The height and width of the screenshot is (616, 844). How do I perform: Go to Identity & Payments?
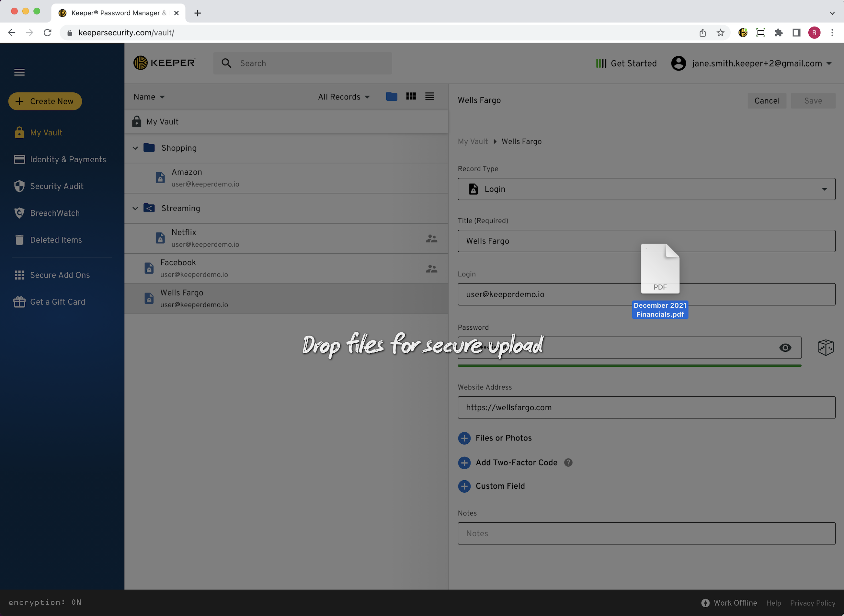point(60,160)
